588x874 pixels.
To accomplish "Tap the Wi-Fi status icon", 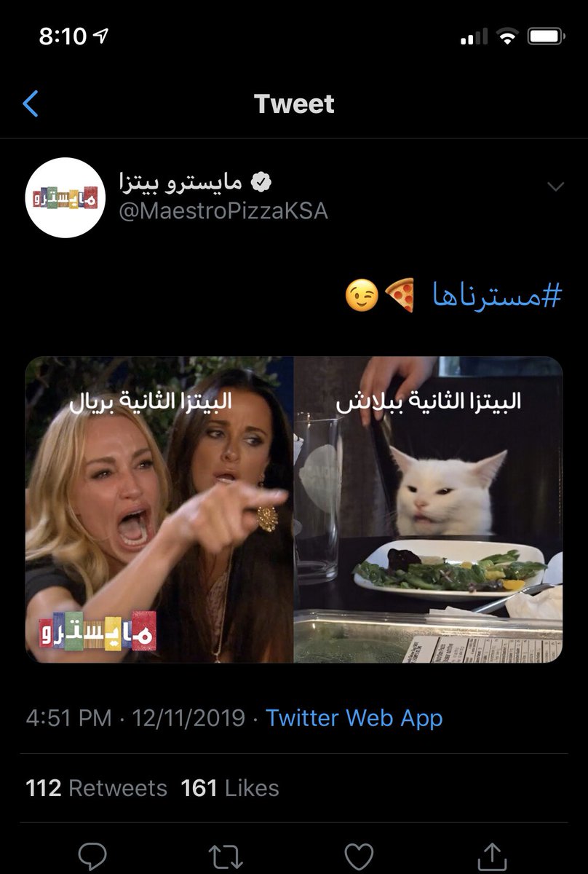I will pos(506,36).
